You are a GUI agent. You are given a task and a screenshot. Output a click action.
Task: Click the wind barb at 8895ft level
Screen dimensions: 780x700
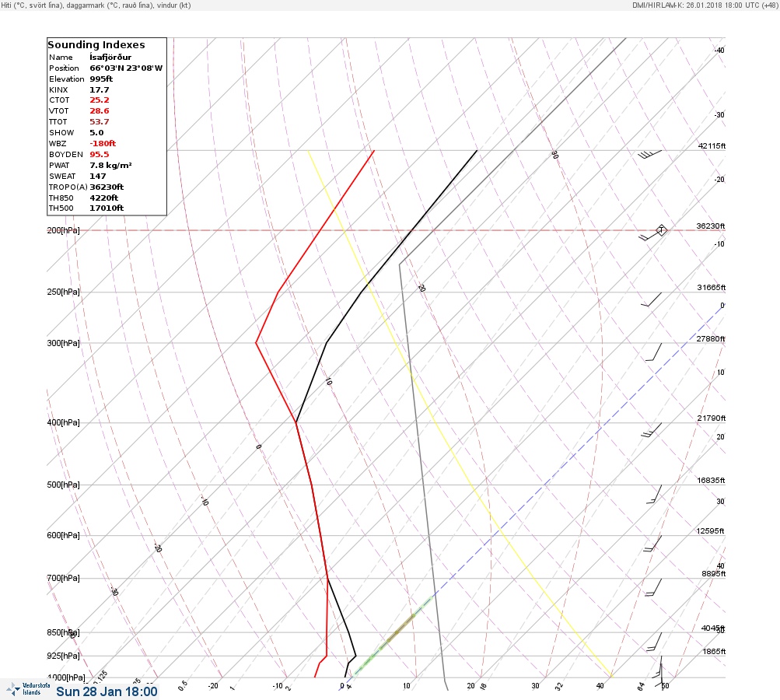click(654, 587)
